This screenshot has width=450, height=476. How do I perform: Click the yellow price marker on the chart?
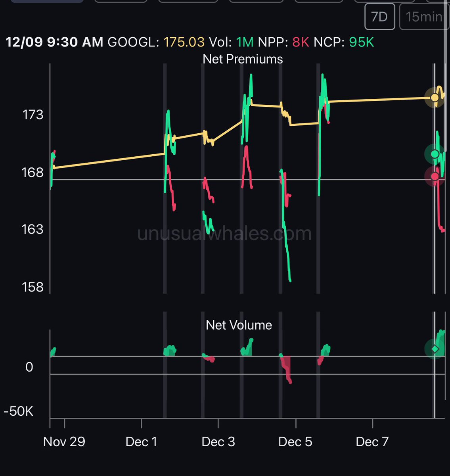[x=435, y=98]
